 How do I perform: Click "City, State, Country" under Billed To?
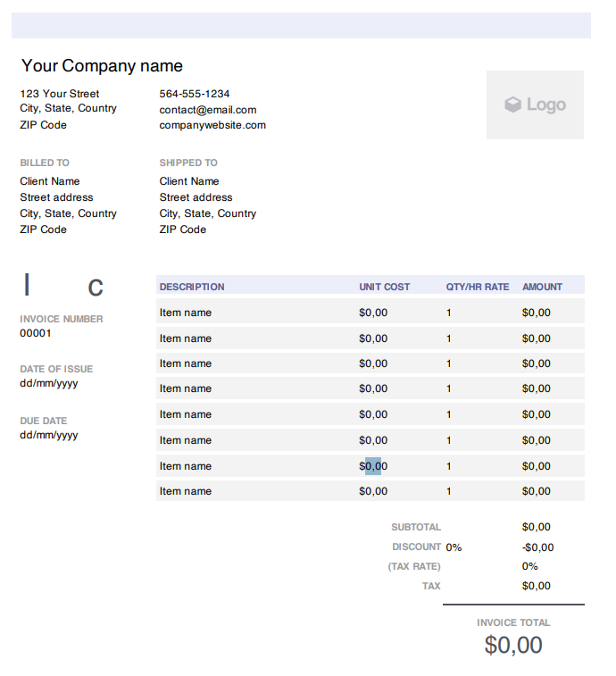pyautogui.click(x=68, y=213)
